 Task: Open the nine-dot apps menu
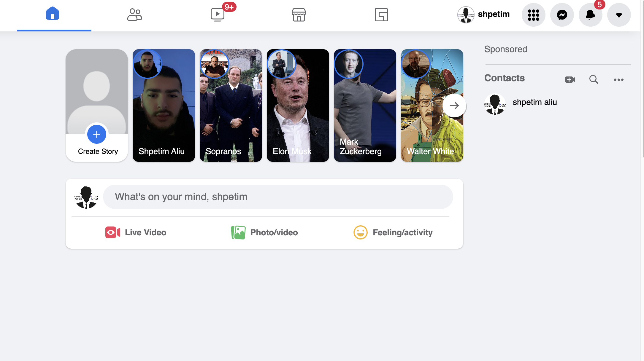[533, 15]
